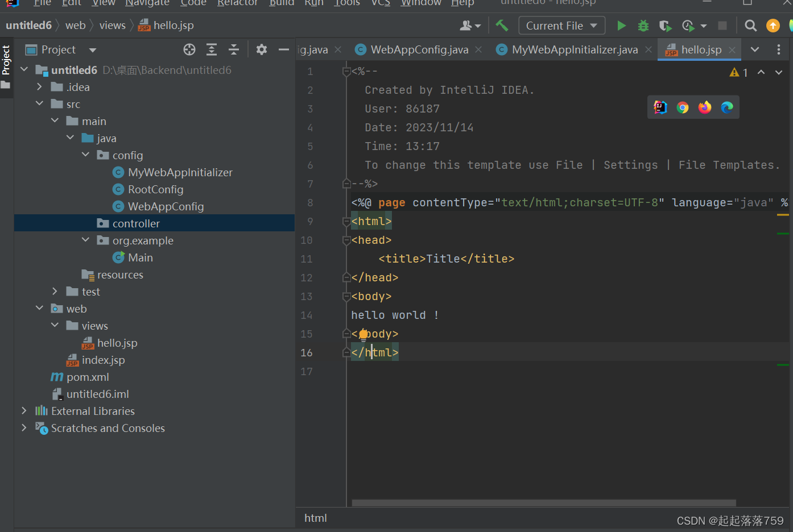Run with Coverage using the shield icon
The height and width of the screenshot is (532, 793).
665,26
